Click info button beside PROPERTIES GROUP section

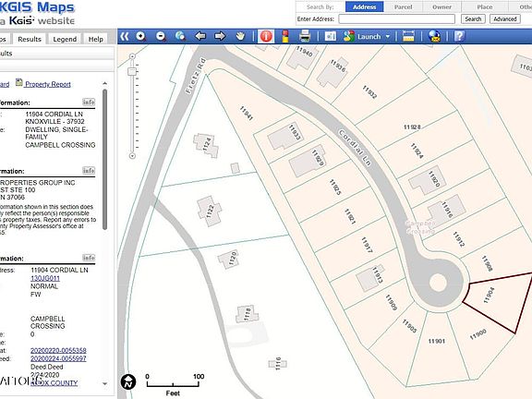pos(89,170)
